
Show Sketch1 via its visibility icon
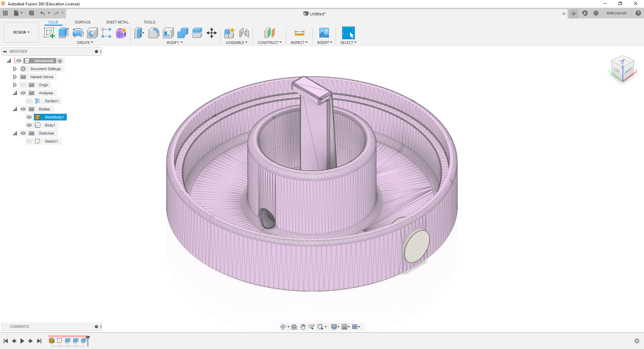click(29, 141)
